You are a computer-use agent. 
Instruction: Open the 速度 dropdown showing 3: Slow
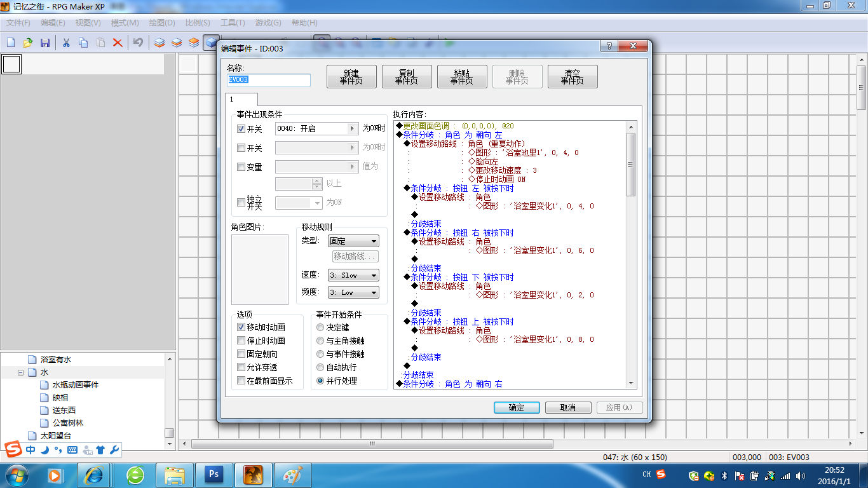[353, 275]
